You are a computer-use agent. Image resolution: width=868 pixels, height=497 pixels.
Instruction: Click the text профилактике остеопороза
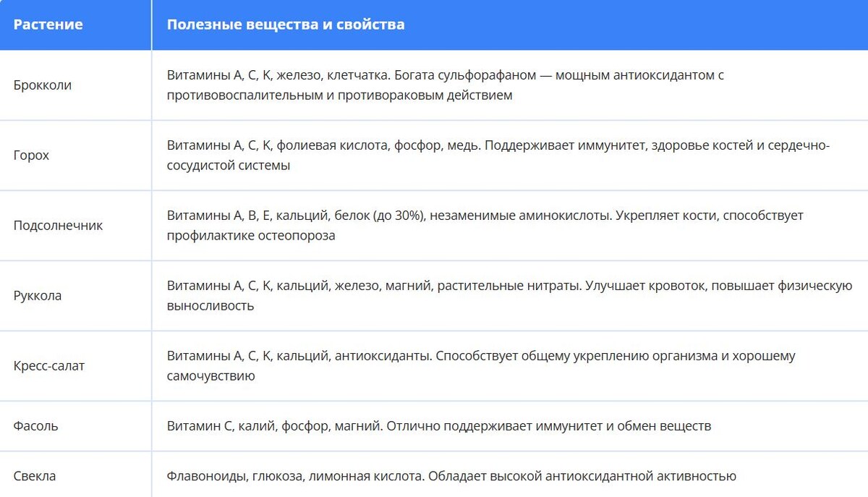(251, 236)
